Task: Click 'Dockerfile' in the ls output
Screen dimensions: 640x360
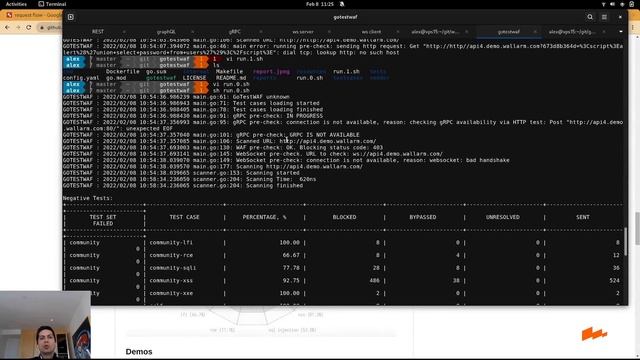Action: [x=122, y=71]
